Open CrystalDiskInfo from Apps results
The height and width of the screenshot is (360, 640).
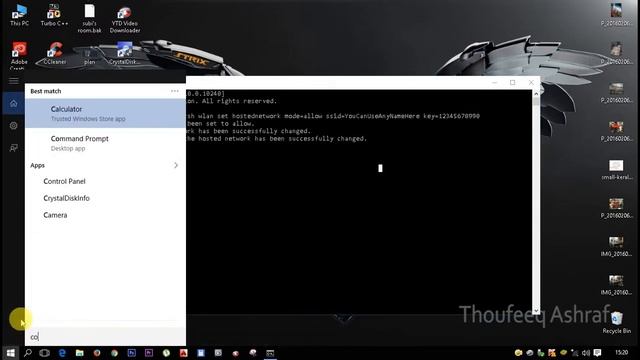[67, 198]
